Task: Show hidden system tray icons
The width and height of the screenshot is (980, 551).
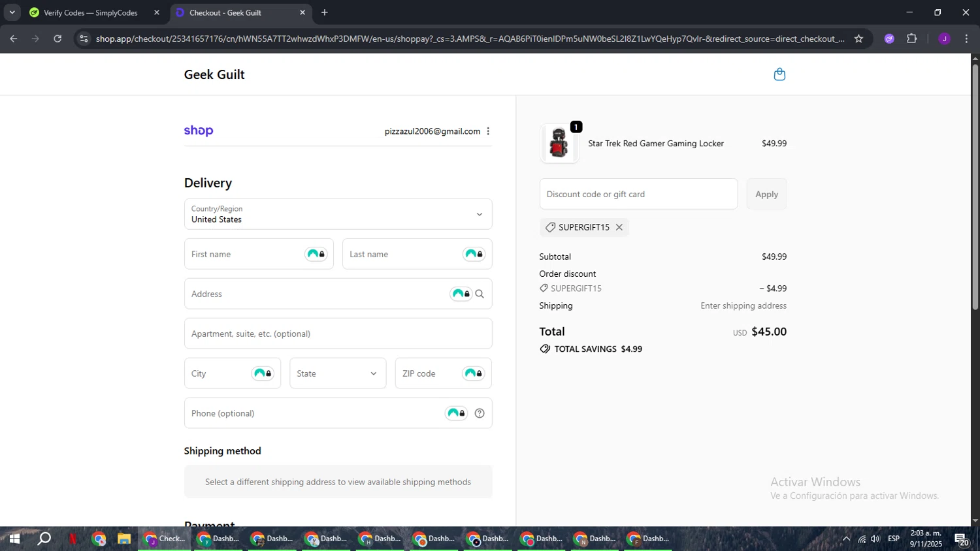Action: [846, 539]
